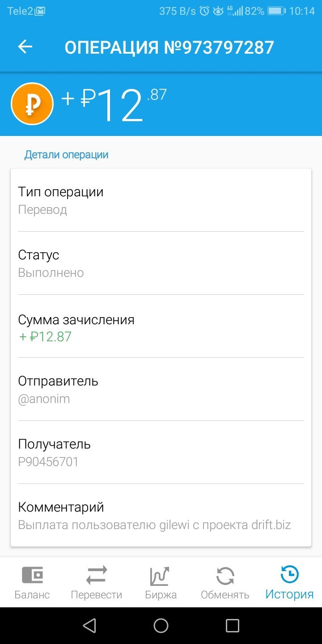
Task: Tap the Статус Выполнено row
Action: [161, 263]
